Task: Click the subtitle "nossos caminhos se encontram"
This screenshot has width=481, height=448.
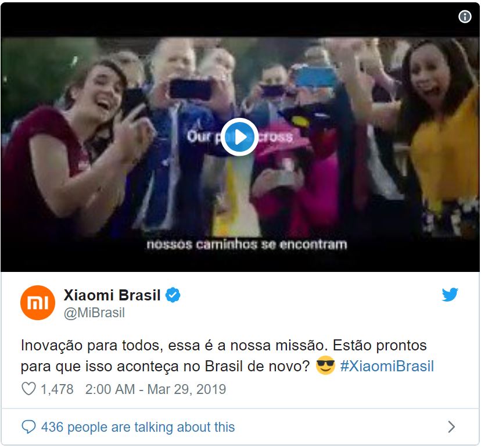Action: (247, 245)
